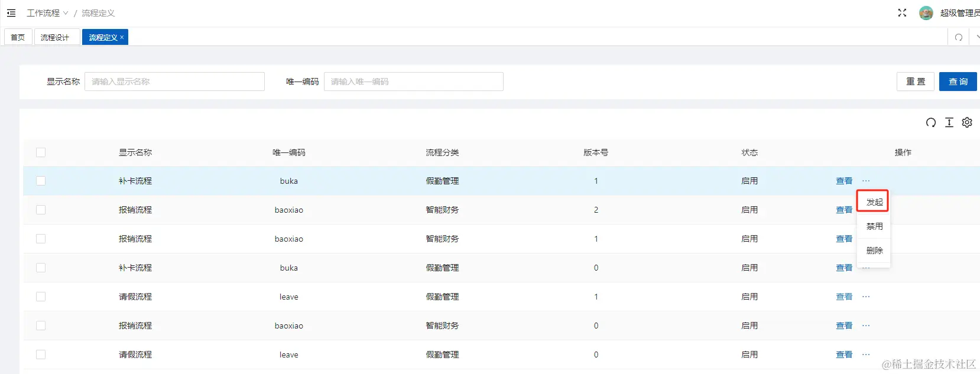Click the 流程定义 breadcrumb text
Viewport: 980px width, 374px height.
point(98,13)
